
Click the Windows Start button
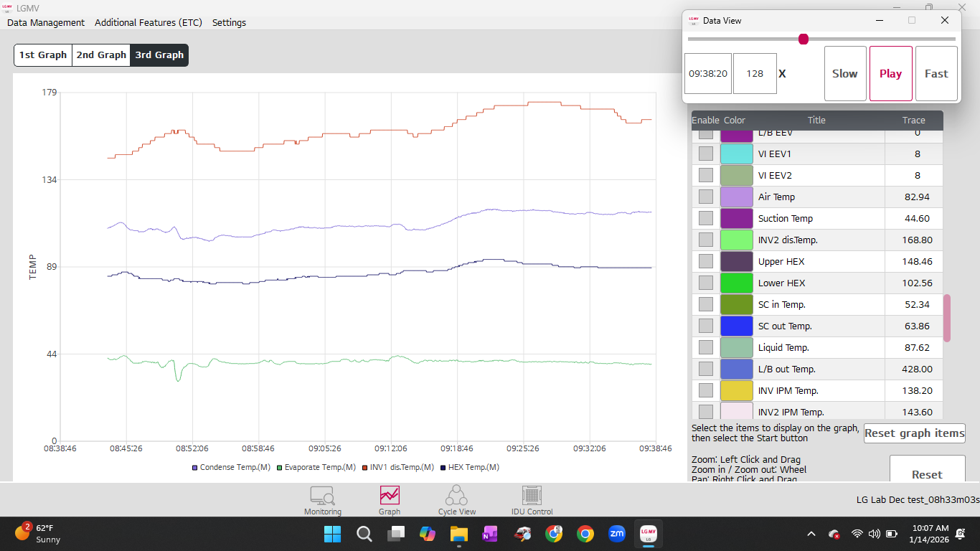coord(332,534)
